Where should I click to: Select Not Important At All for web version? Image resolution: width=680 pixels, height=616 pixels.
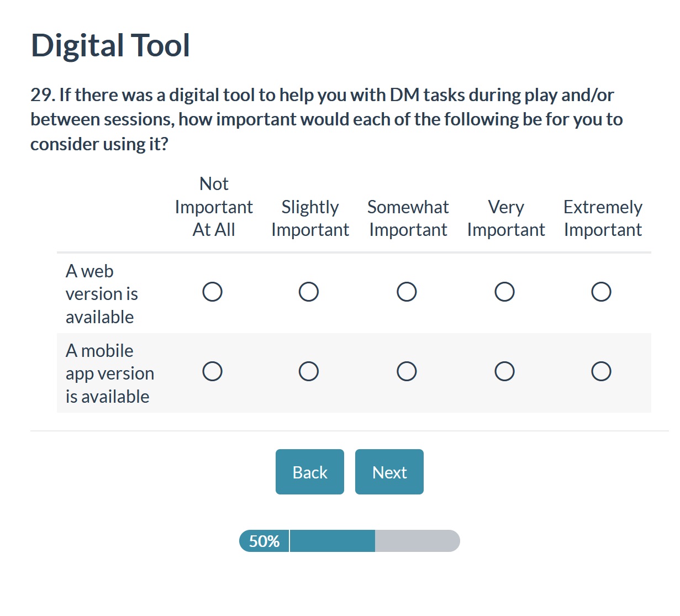coord(213,292)
